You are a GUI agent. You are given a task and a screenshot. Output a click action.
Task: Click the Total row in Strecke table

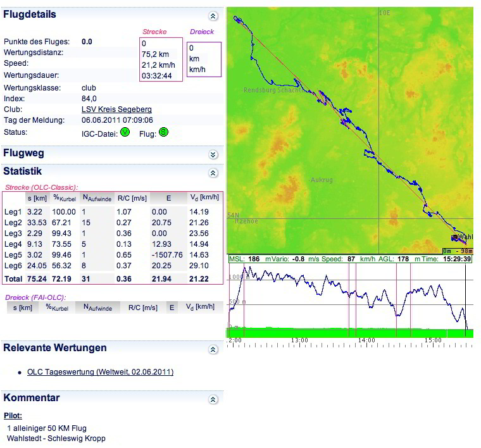click(x=113, y=278)
